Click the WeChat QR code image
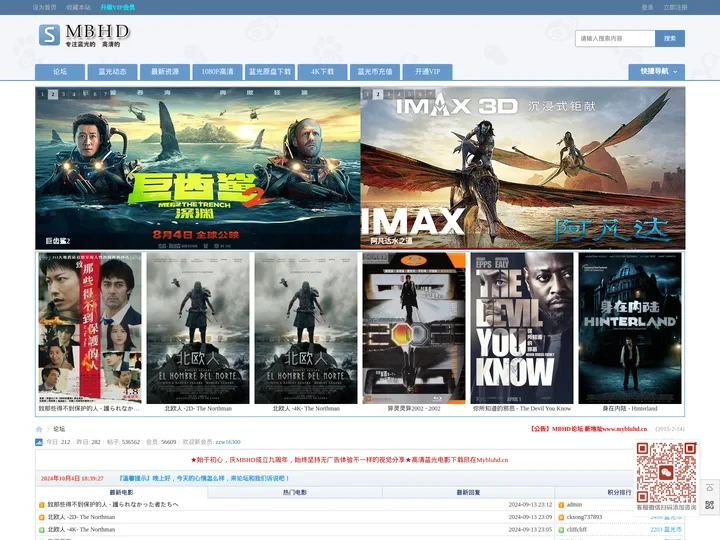Image resolution: width=720 pixels, height=540 pixels. (666, 472)
